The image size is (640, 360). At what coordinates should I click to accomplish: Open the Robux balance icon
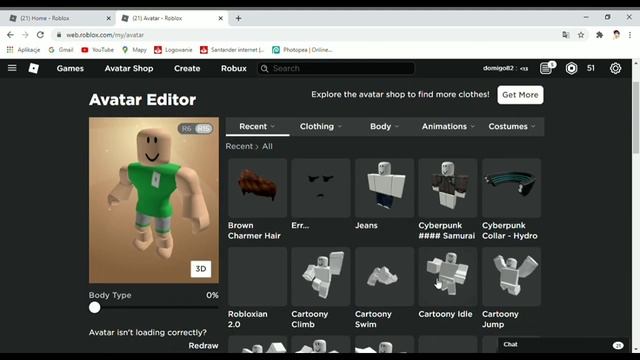(x=571, y=68)
